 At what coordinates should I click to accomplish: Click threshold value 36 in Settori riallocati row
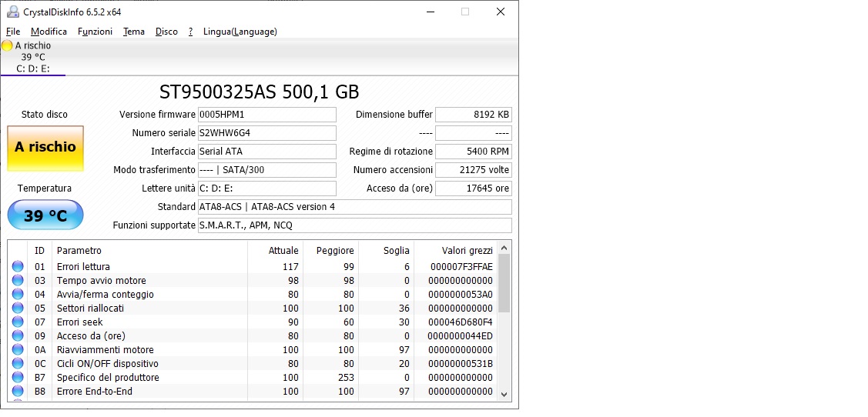tap(404, 308)
